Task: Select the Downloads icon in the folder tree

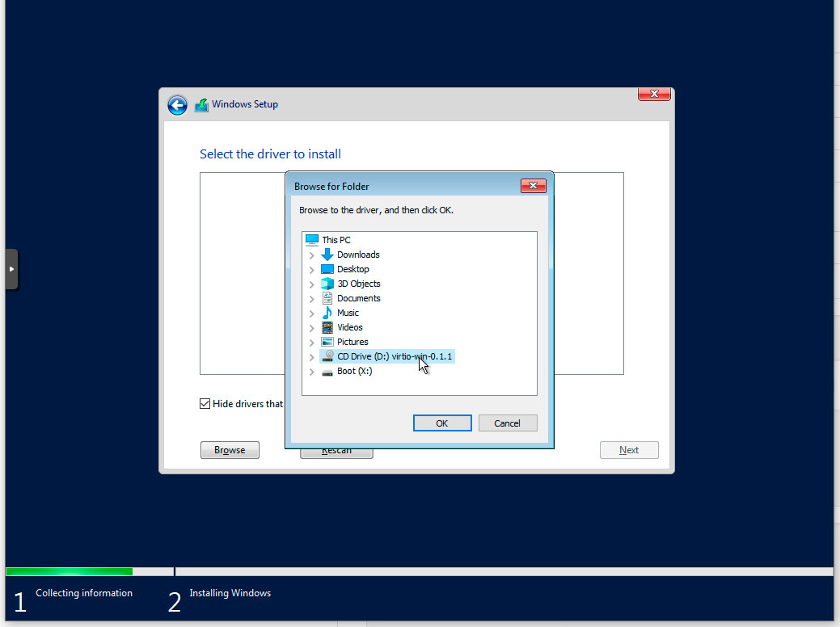Action: click(x=327, y=255)
